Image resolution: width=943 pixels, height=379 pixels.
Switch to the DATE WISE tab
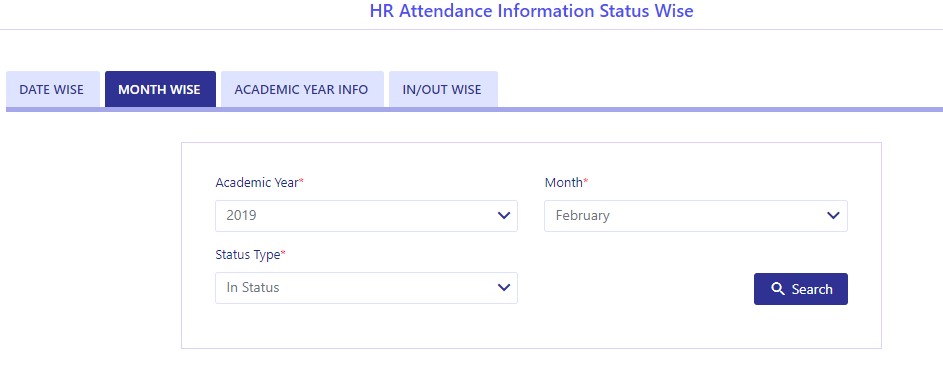click(52, 89)
